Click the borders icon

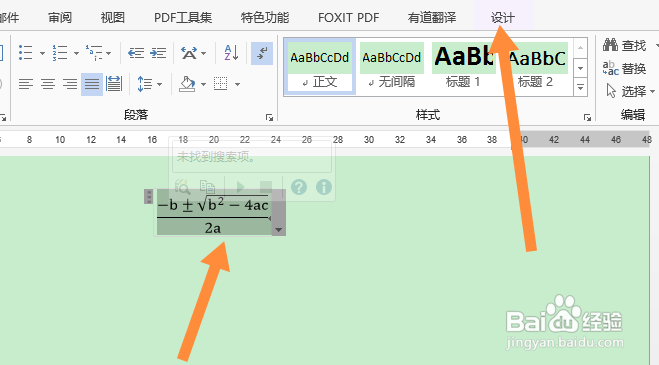[221, 84]
